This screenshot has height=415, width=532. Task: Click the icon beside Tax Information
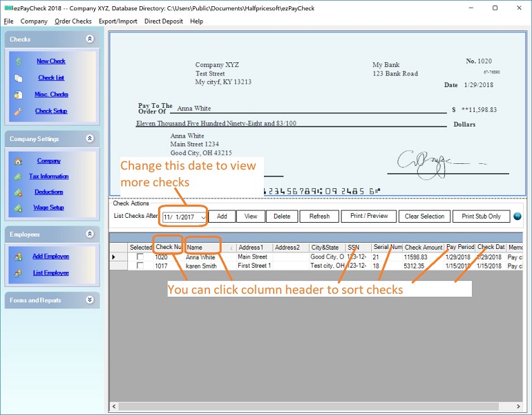pyautogui.click(x=19, y=176)
